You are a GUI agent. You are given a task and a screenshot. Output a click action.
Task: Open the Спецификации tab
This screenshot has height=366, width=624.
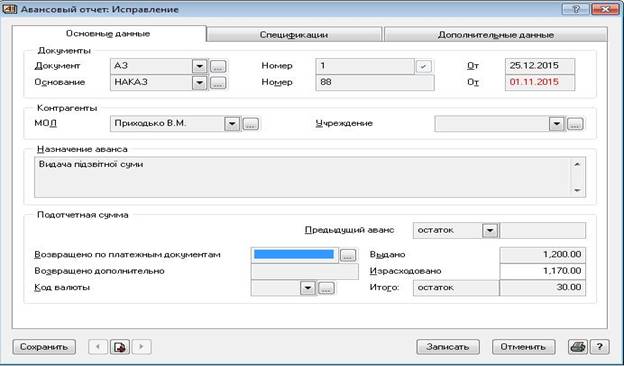(294, 35)
